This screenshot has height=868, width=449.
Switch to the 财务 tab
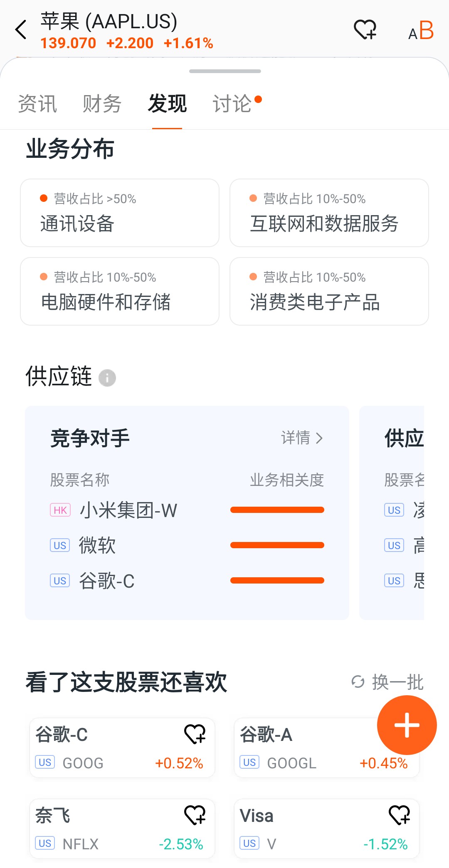102,104
